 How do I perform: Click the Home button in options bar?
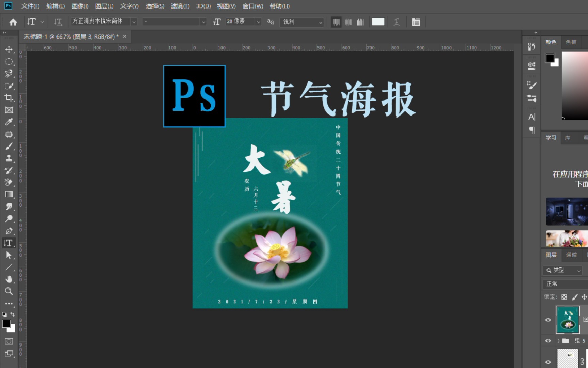13,22
